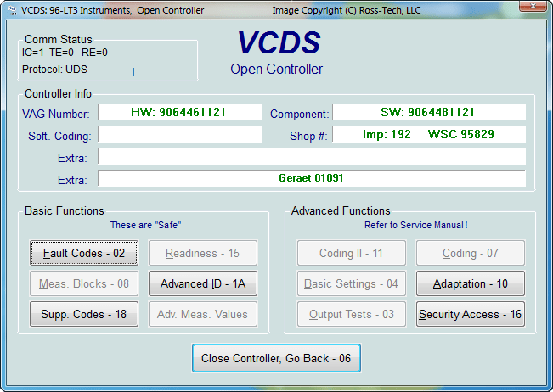Screen dimensions: 553x392
Task: Click the Adv. Meas. Values button
Action: [x=203, y=314]
